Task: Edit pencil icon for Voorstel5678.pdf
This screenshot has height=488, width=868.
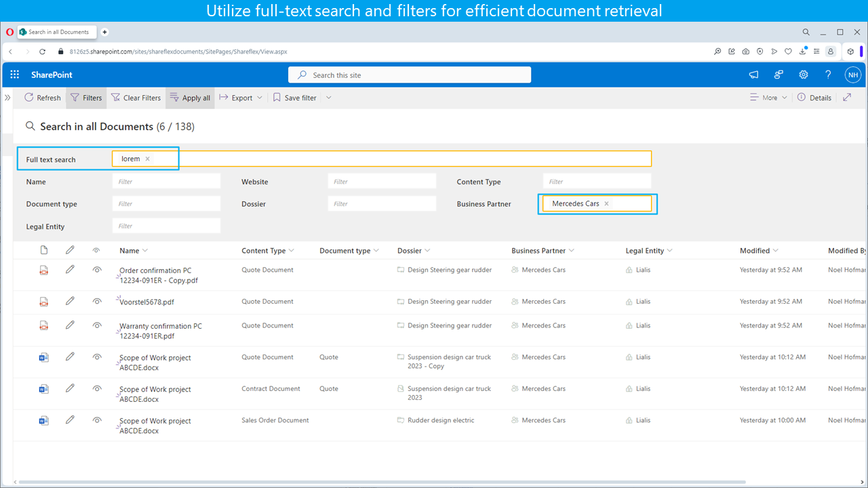Action: [x=70, y=301]
